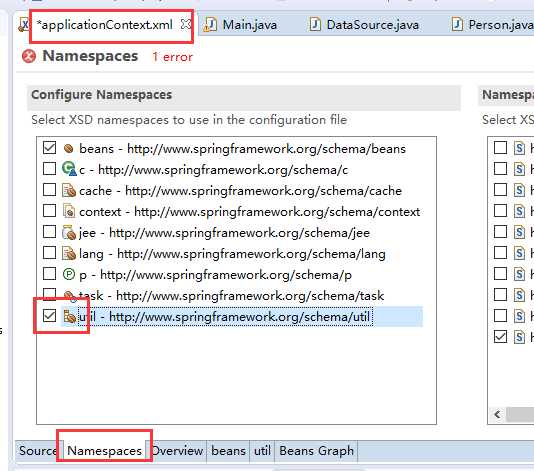
Task: Click the checked XSD row's schema icon
Action: (x=519, y=337)
